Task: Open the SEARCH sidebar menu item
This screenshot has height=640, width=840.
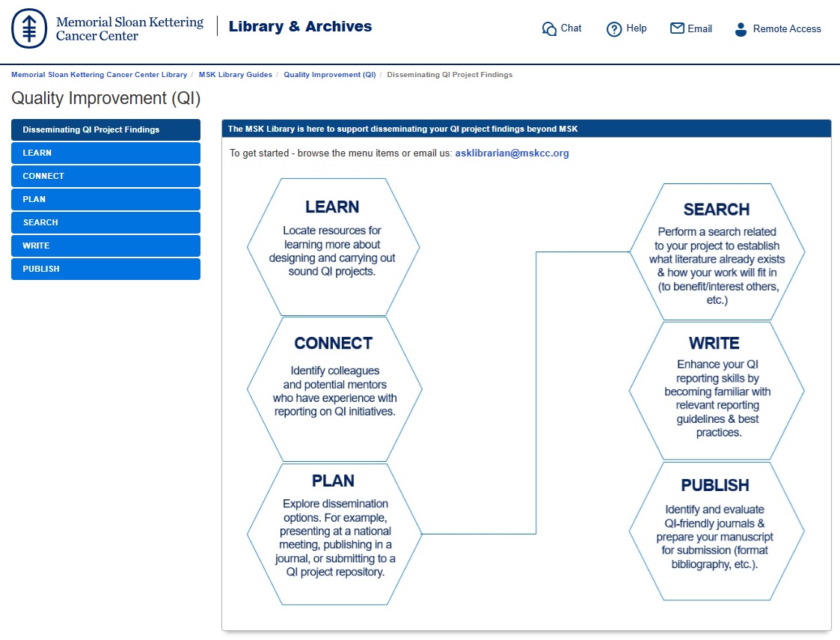Action: (105, 222)
